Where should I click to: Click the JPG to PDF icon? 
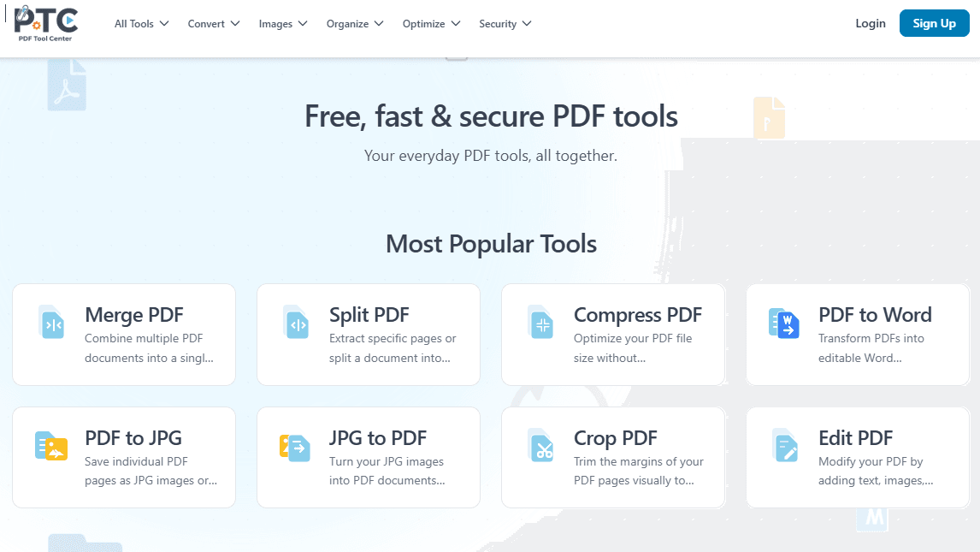295,448
